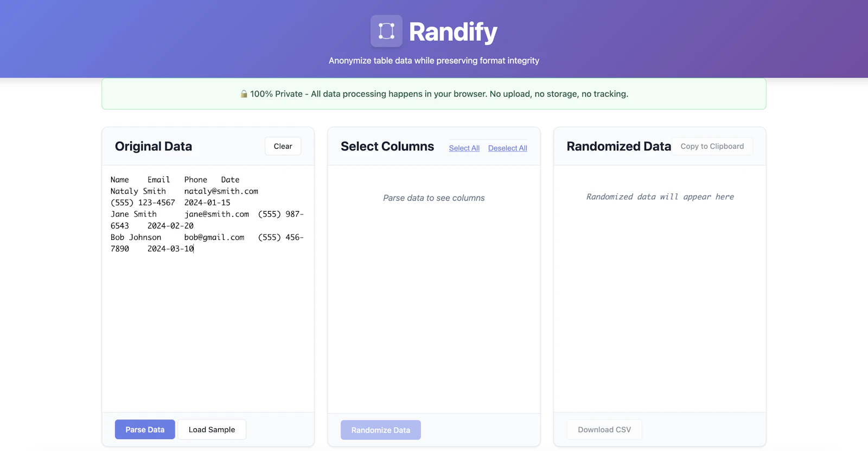The height and width of the screenshot is (451, 868).
Task: Click the '2024-03-10' date text
Action: pyautogui.click(x=170, y=249)
